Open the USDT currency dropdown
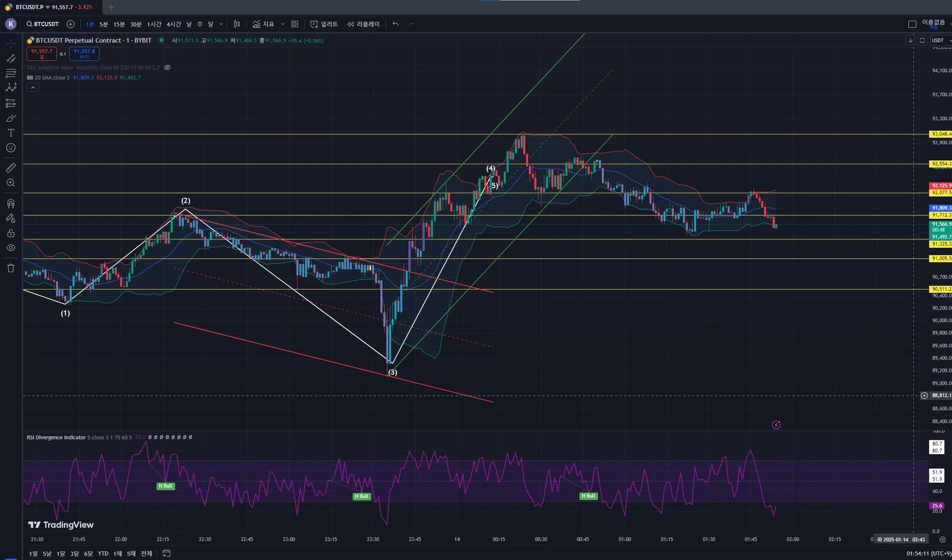Image resolution: width=952 pixels, height=560 pixels. tap(940, 40)
